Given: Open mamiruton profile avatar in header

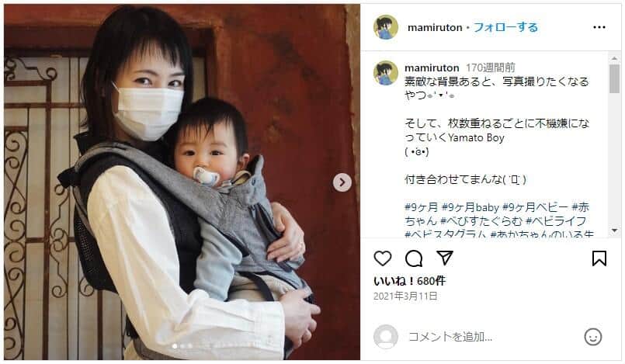Looking at the screenshot, I should click(385, 27).
